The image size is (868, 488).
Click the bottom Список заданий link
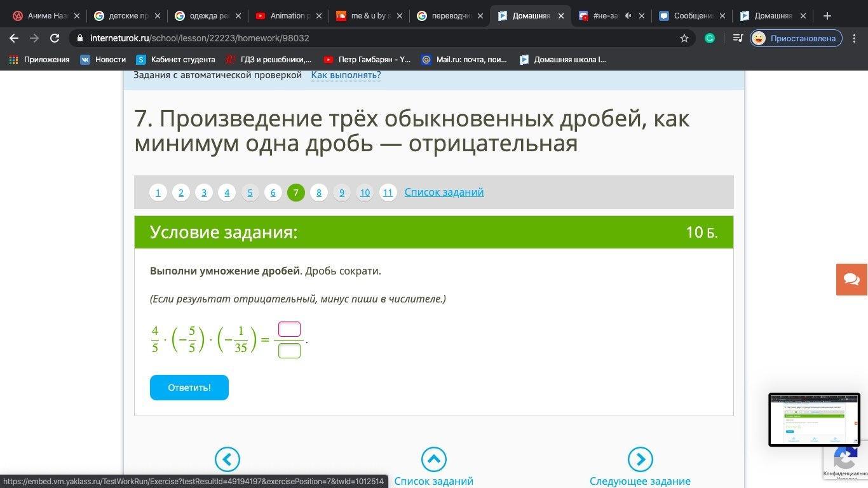click(433, 482)
